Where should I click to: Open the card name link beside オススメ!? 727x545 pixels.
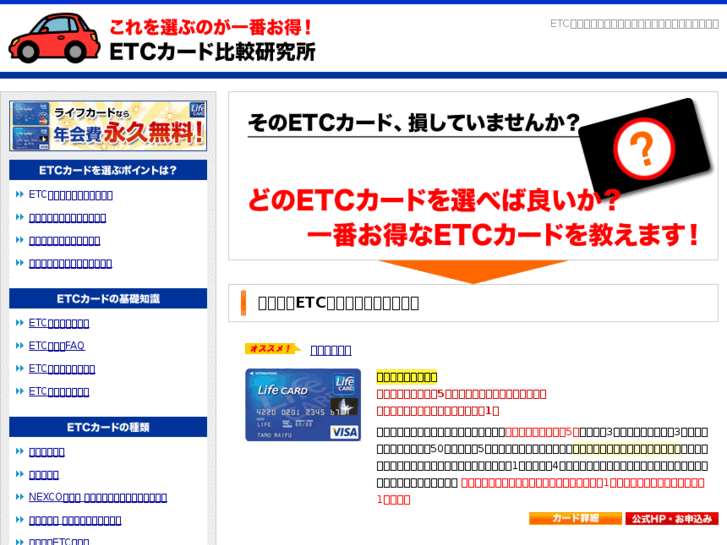click(x=331, y=350)
